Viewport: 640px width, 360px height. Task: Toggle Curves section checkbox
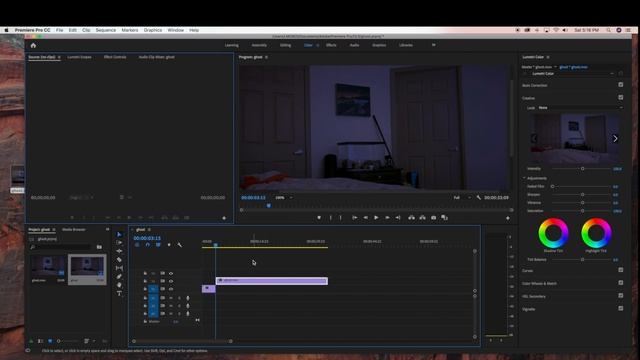point(620,270)
